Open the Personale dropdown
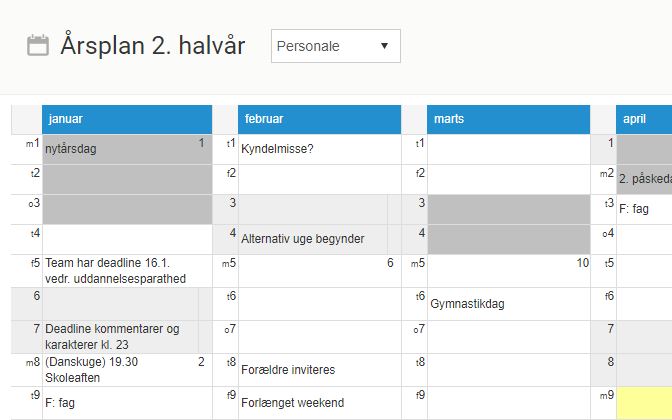672x420 pixels. (x=336, y=46)
